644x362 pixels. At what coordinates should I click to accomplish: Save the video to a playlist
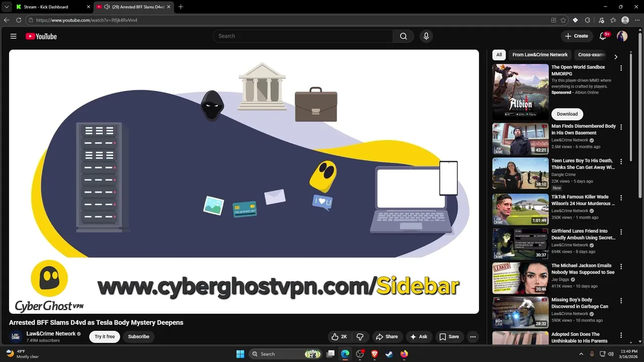pos(449,337)
